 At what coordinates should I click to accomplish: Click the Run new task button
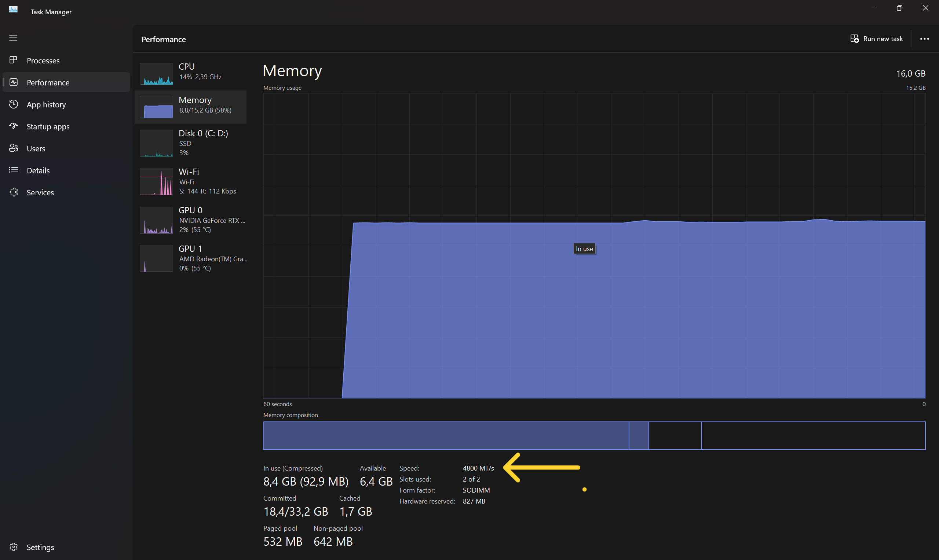pyautogui.click(x=877, y=38)
